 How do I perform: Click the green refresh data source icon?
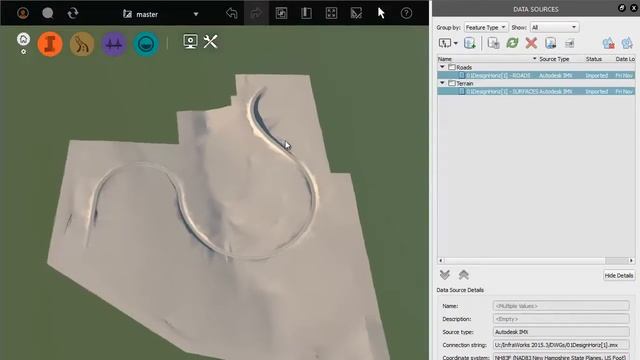(x=512, y=43)
